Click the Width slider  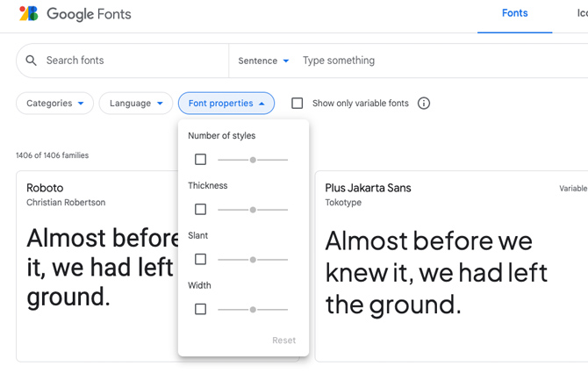pyautogui.click(x=253, y=310)
